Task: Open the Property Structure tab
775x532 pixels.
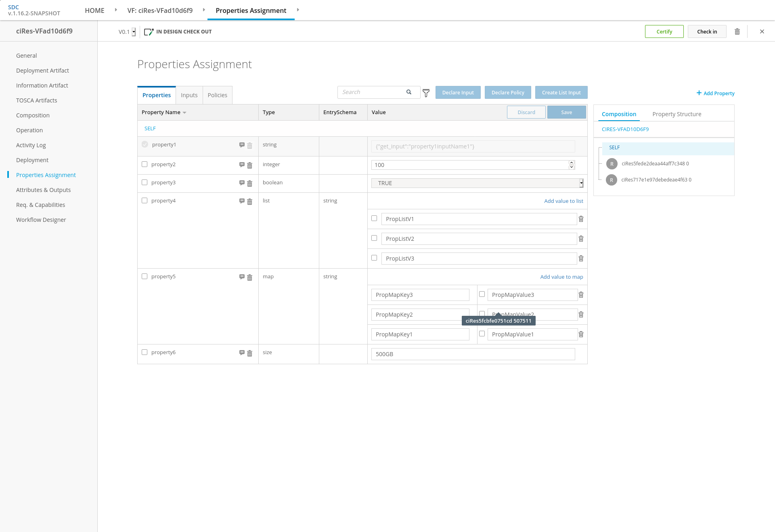Action: pos(677,114)
